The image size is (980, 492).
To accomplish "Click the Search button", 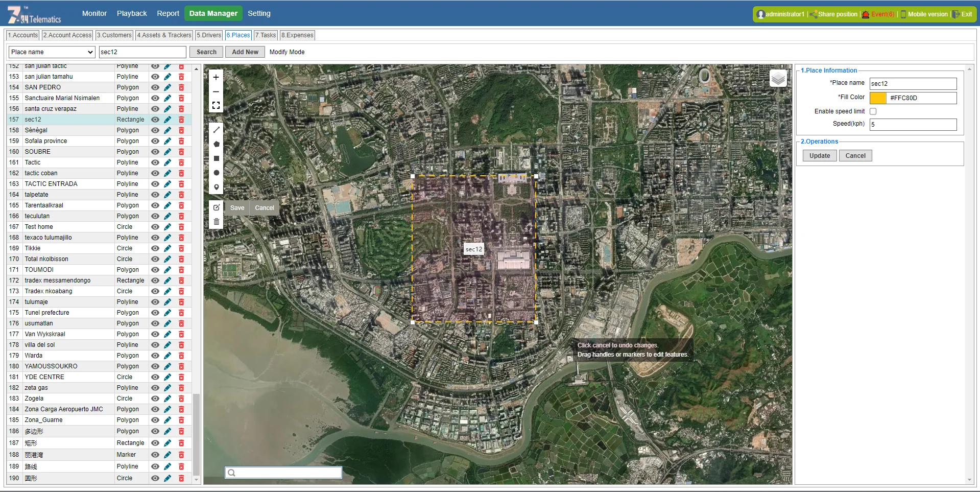I will click(x=206, y=52).
